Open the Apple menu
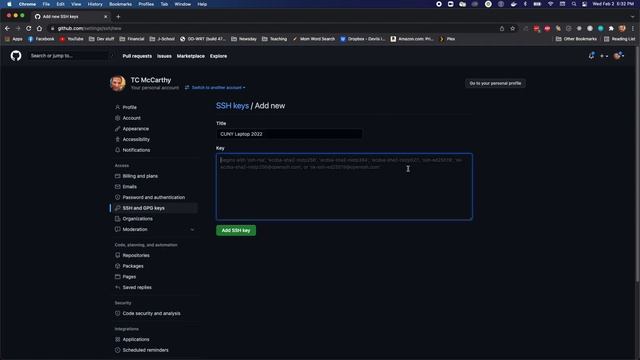Viewport: 640px width, 360px height. click(x=9, y=4)
